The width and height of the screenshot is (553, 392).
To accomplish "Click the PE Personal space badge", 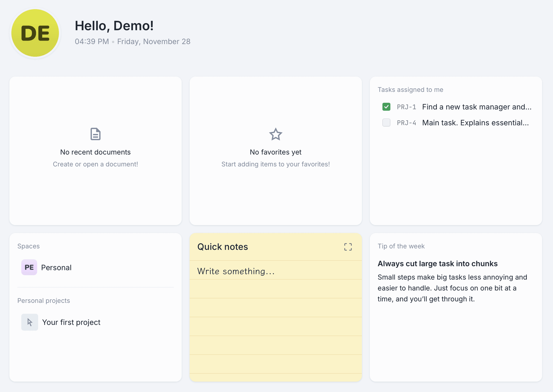I will coord(29,267).
